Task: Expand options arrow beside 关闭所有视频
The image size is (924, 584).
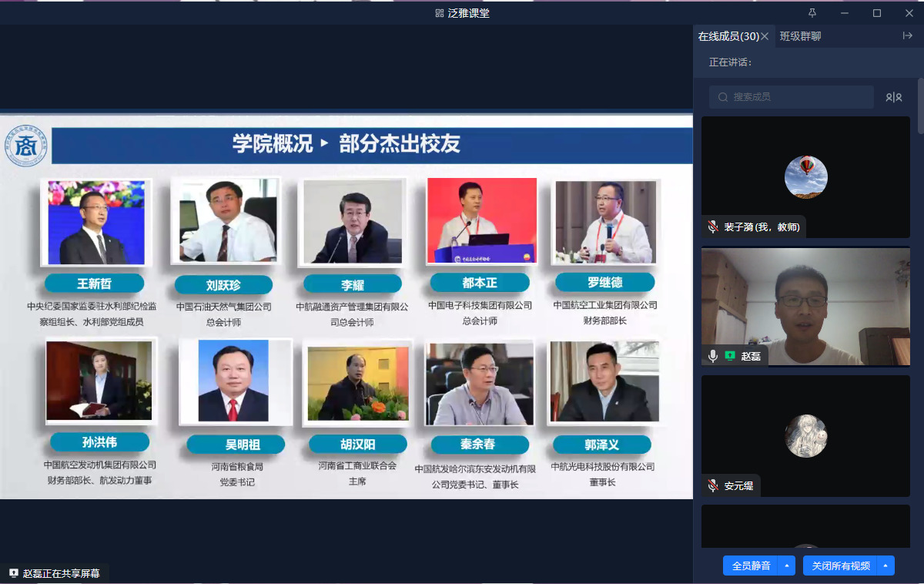Action: (885, 566)
